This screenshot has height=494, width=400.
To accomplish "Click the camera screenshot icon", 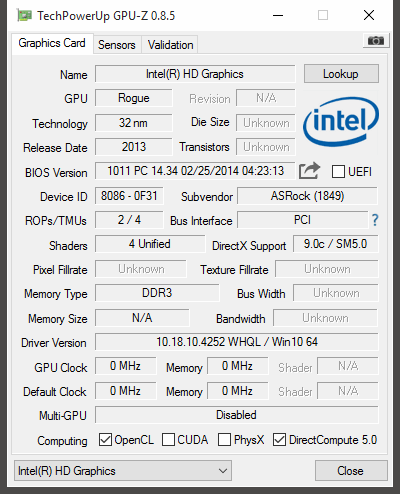I will 376,41.
